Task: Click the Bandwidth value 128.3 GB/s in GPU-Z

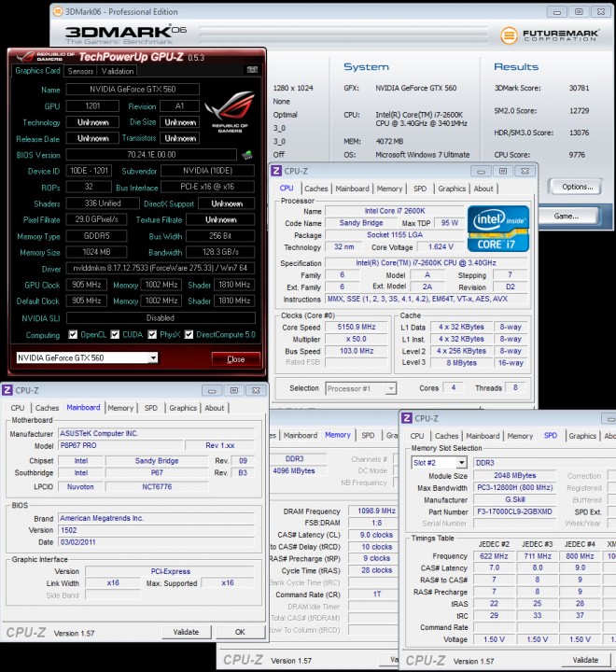Action: click(x=220, y=252)
